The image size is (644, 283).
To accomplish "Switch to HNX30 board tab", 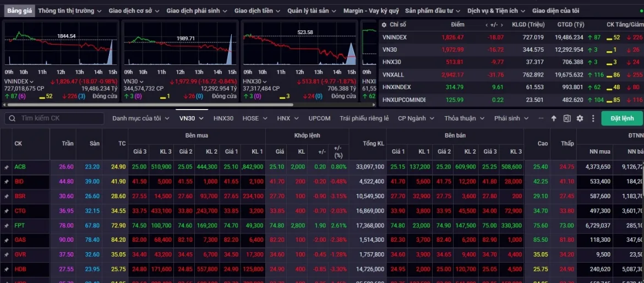I will coord(223,118).
